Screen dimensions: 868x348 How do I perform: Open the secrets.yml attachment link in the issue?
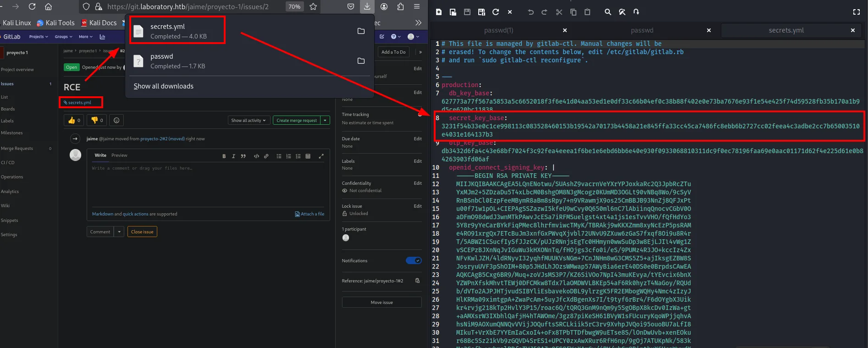[80, 102]
